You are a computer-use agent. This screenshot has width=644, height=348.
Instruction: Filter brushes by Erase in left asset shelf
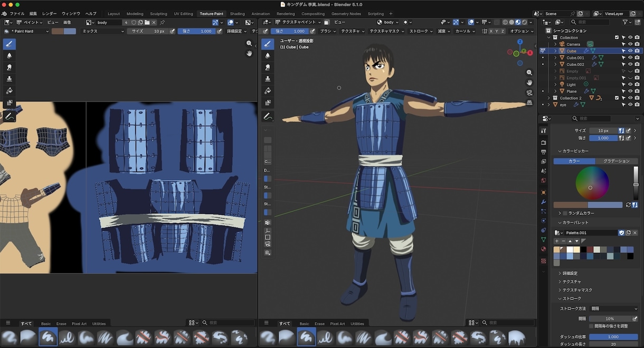(61, 324)
